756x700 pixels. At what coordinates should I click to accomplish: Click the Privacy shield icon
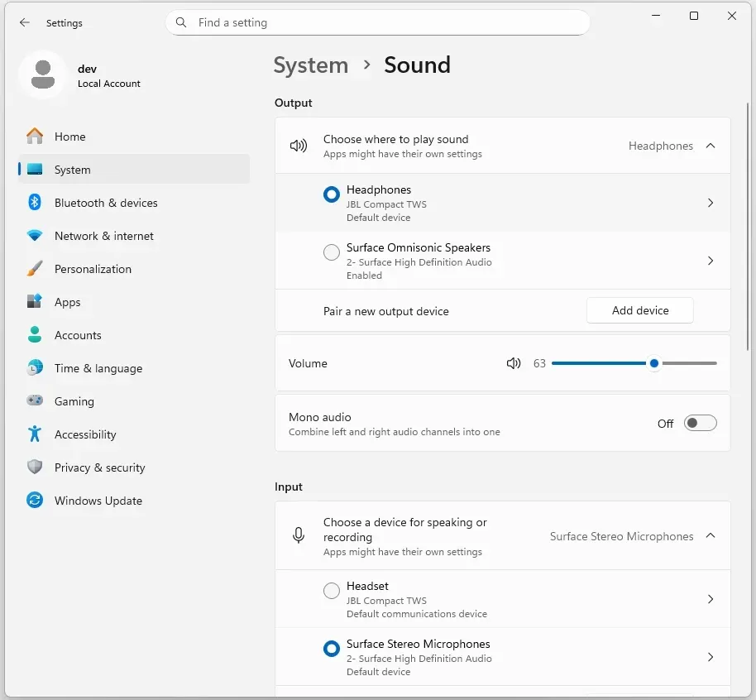(35, 467)
